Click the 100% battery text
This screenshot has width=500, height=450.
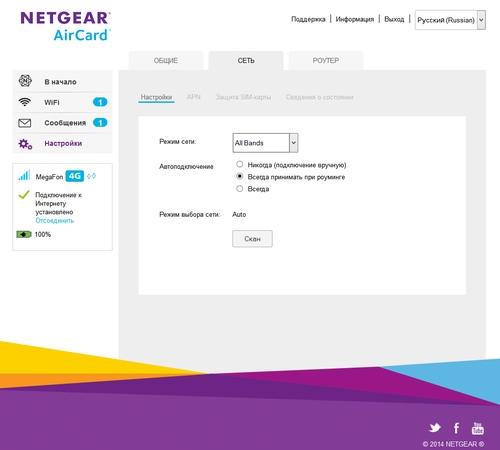coord(43,234)
